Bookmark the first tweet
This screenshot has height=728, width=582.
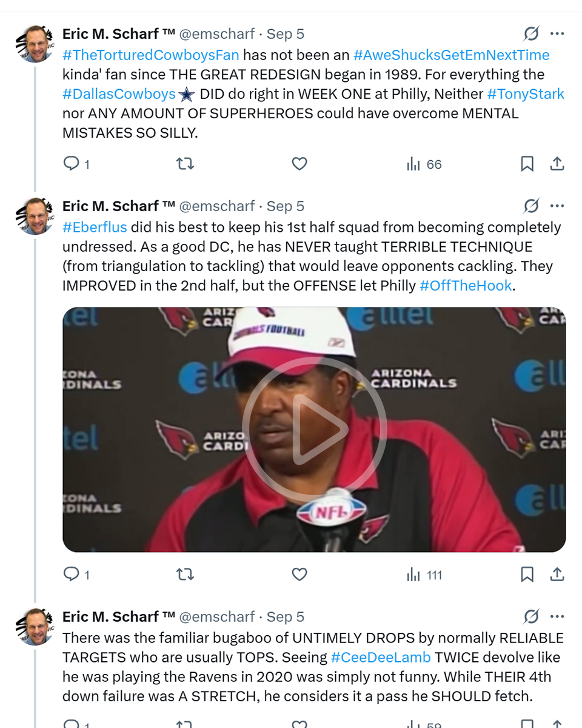coord(527,164)
